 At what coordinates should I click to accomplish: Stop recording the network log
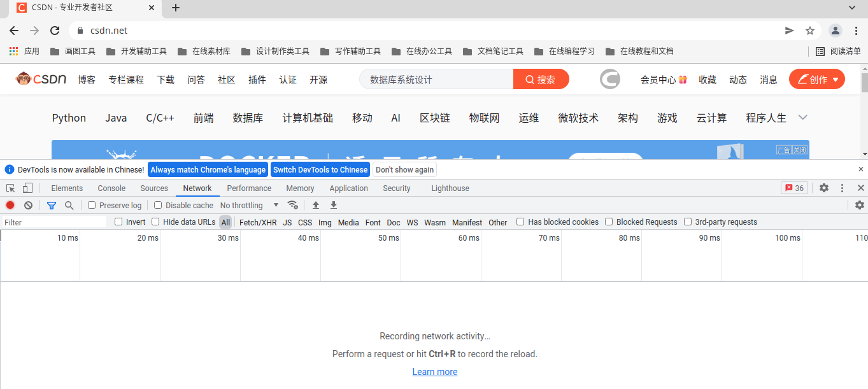[x=10, y=205]
